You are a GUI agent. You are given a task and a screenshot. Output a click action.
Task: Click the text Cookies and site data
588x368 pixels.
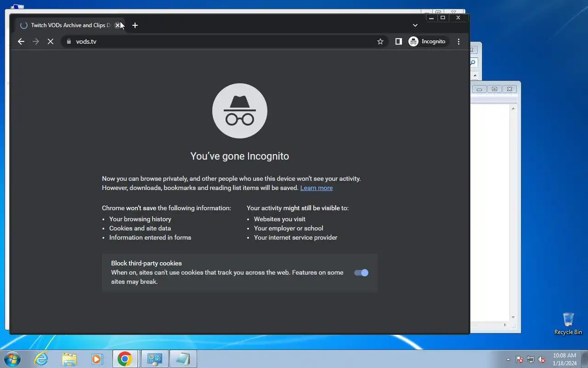coord(140,228)
